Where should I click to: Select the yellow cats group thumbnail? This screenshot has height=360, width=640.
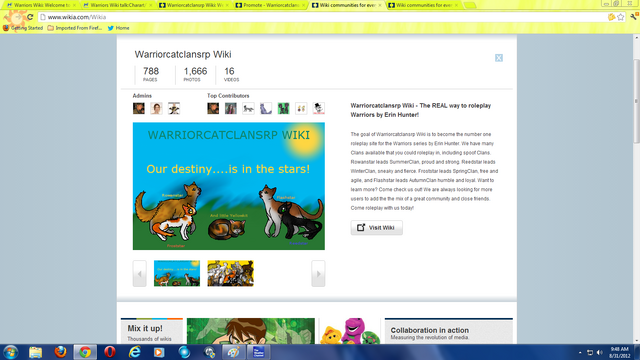coord(231,273)
